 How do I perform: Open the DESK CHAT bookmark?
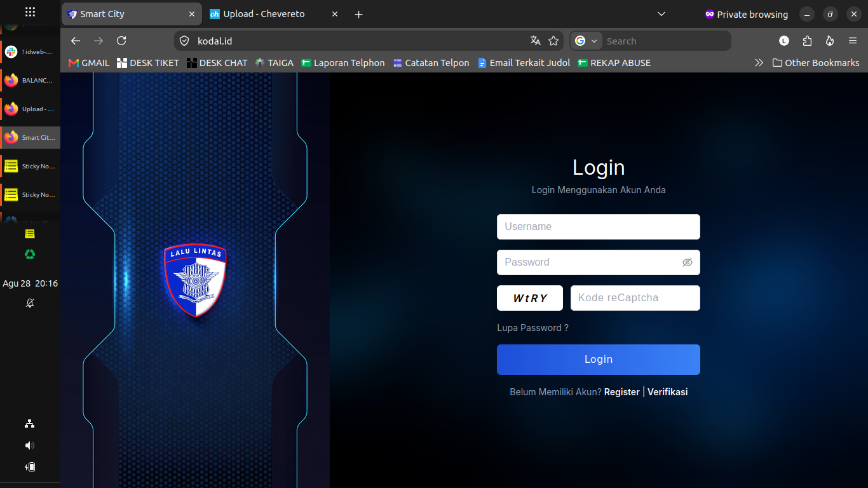tap(217, 63)
